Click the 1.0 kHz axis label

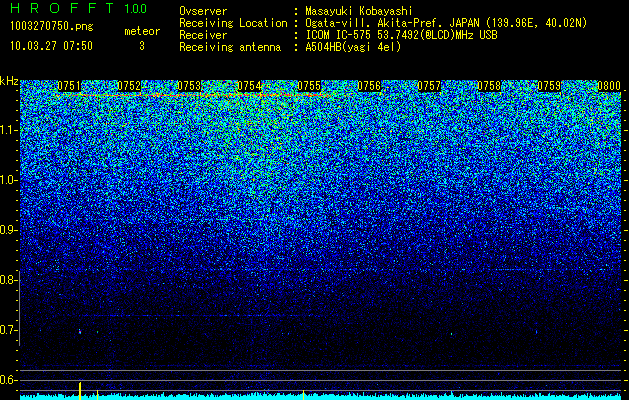pos(7,180)
